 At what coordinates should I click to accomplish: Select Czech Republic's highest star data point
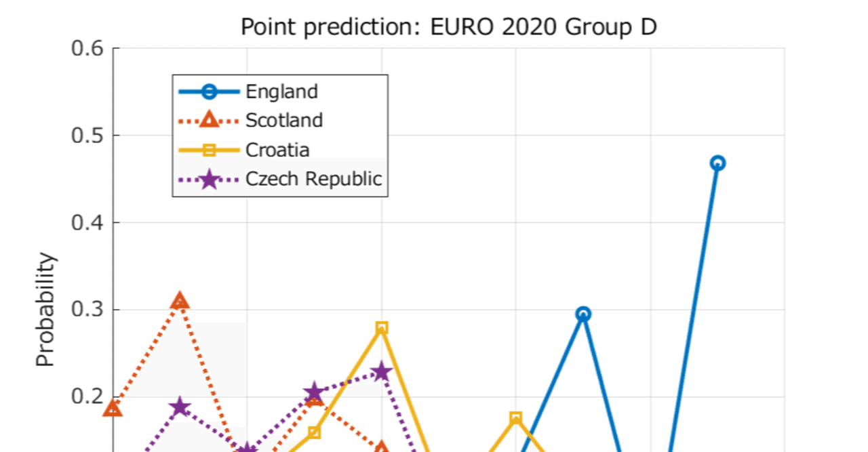point(381,371)
